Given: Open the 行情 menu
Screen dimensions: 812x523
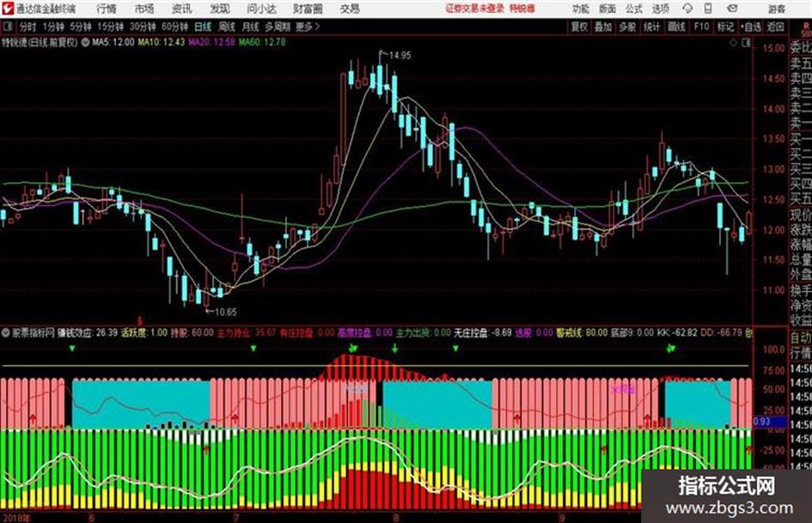Looking at the screenshot, I should (x=107, y=9).
